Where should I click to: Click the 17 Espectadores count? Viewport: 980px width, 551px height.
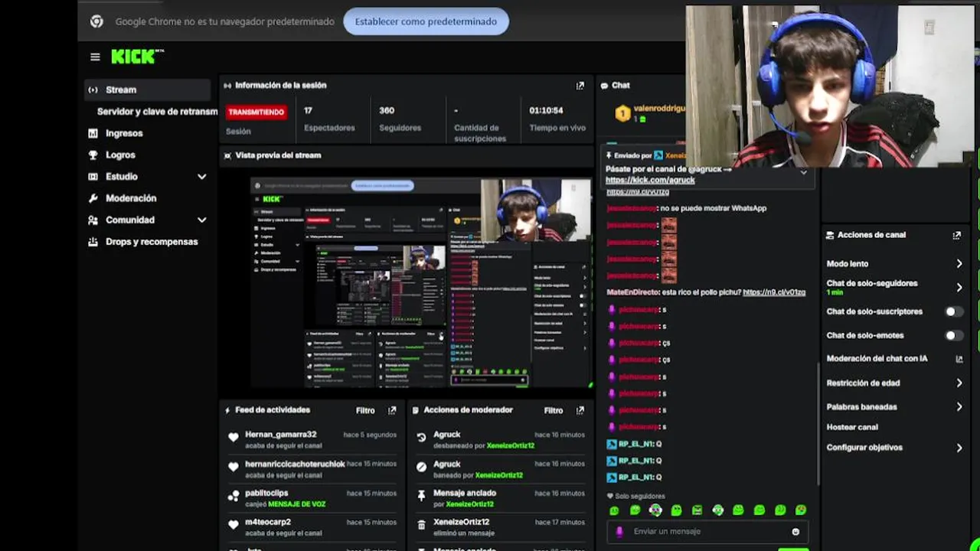pos(308,110)
